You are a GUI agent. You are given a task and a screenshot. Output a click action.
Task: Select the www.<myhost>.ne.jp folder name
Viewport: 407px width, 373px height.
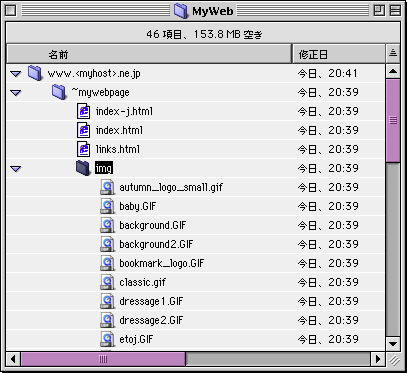[94, 73]
